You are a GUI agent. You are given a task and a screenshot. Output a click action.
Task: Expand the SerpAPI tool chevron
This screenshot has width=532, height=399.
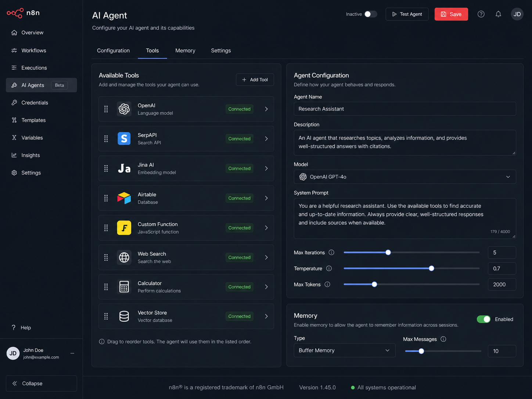[266, 139]
